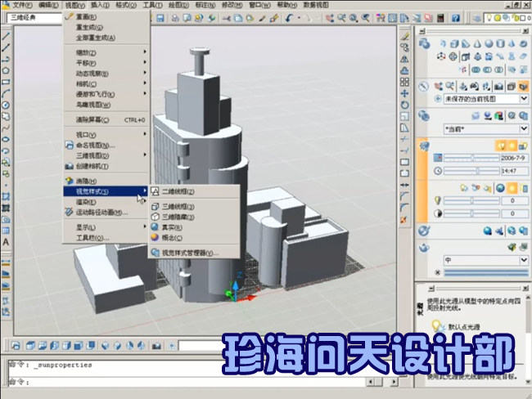
Task: Click the Cone solid icon in dashboard
Action: coord(477,43)
